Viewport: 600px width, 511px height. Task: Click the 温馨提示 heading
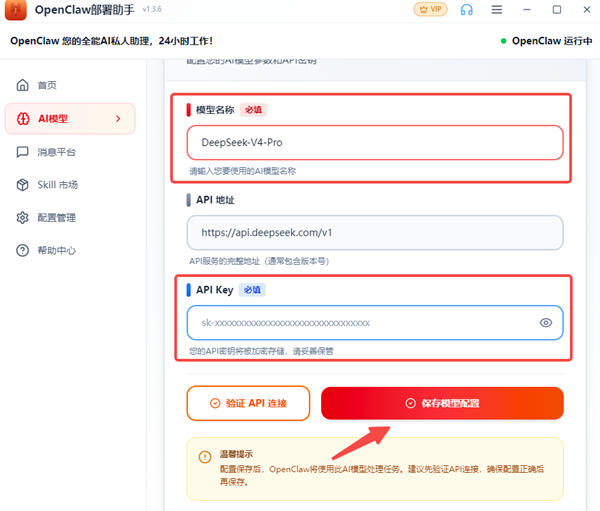tap(236, 454)
